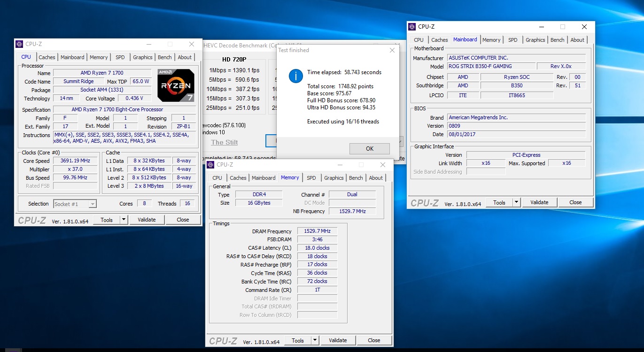Viewport: 644px width, 352px height.
Task: Click CPU-Z app icon in left window title bar
Action: (x=19, y=44)
